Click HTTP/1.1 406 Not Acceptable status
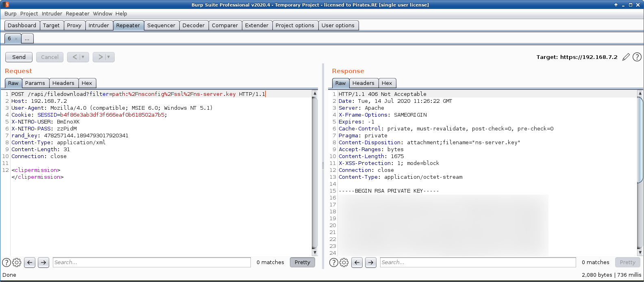Image resolution: width=644 pixels, height=282 pixels. pos(383,94)
